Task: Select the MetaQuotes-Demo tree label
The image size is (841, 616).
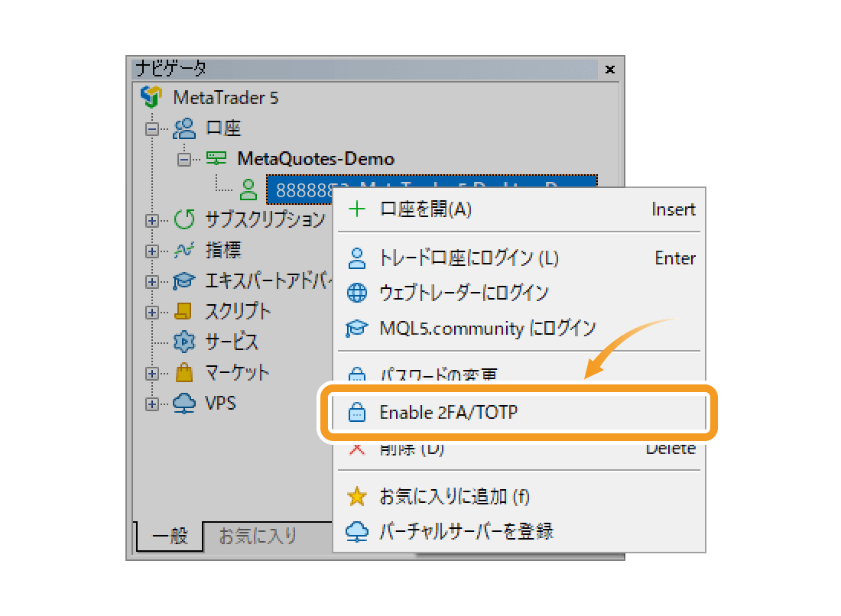Action: [316, 159]
